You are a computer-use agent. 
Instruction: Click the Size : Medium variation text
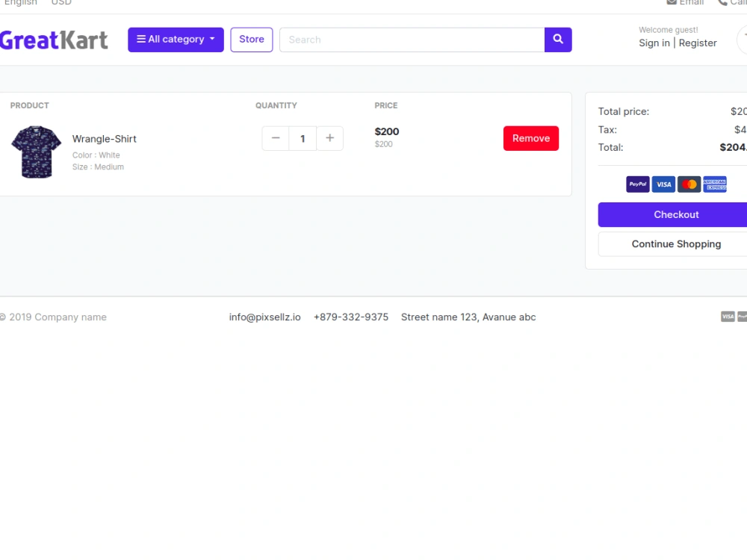[x=98, y=167]
